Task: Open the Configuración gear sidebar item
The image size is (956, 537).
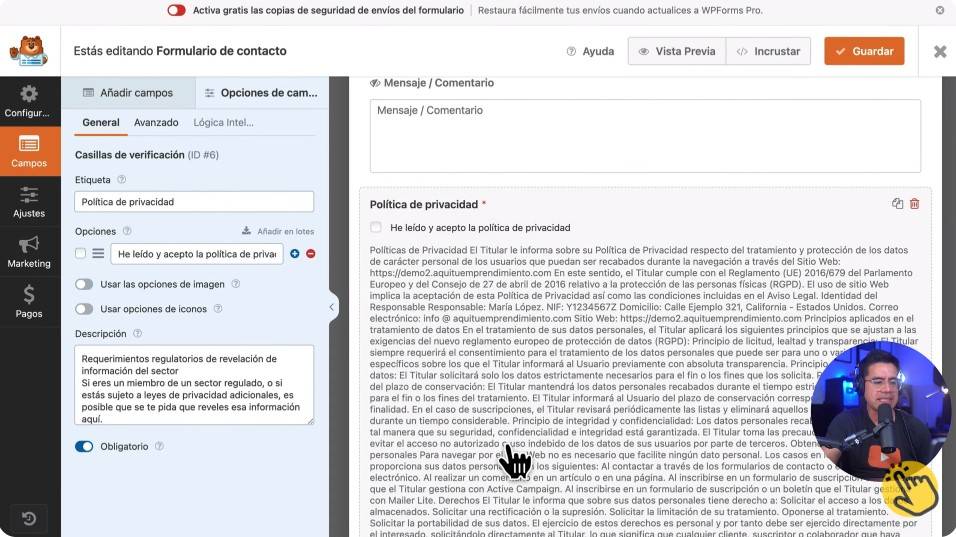Action: tap(29, 101)
